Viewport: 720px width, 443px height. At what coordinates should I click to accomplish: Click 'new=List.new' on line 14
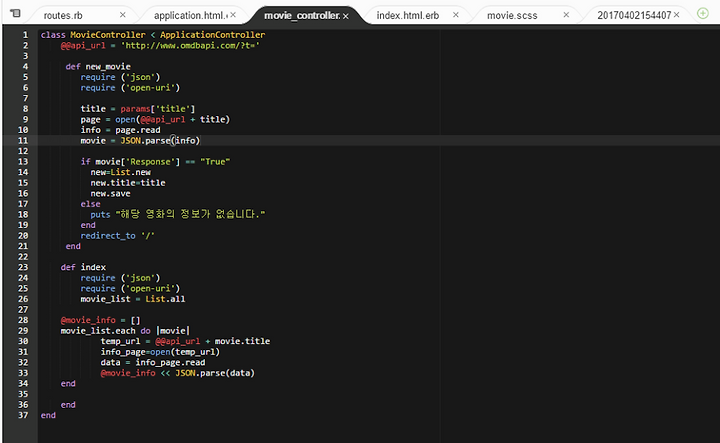(120, 172)
